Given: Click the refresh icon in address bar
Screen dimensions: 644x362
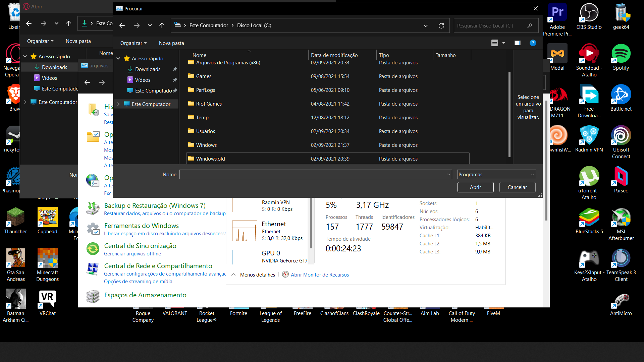Looking at the screenshot, I should 441,25.
